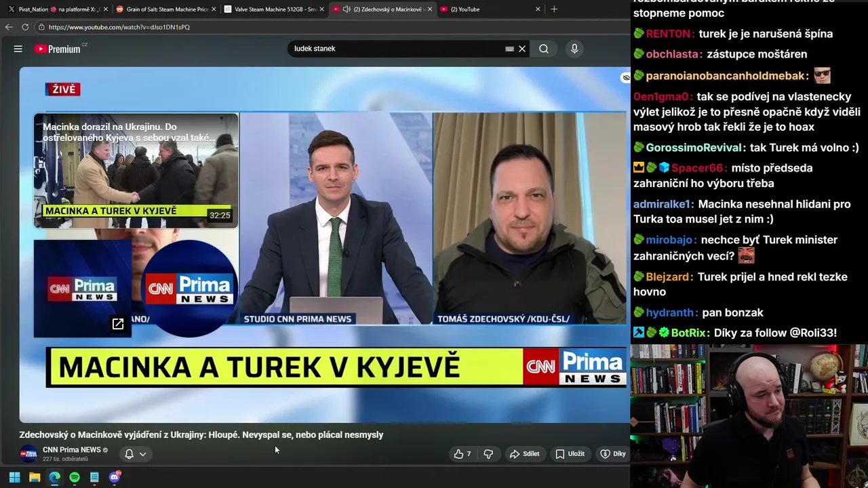Click the Sdílet share button

[524, 454]
